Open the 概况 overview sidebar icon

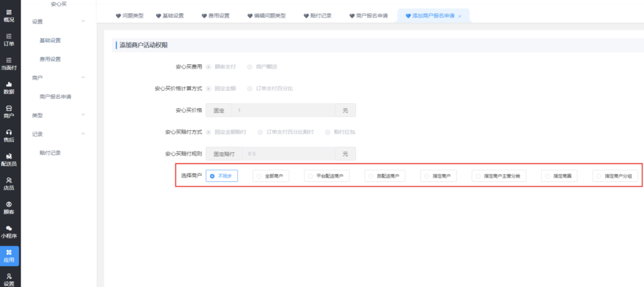(9, 15)
